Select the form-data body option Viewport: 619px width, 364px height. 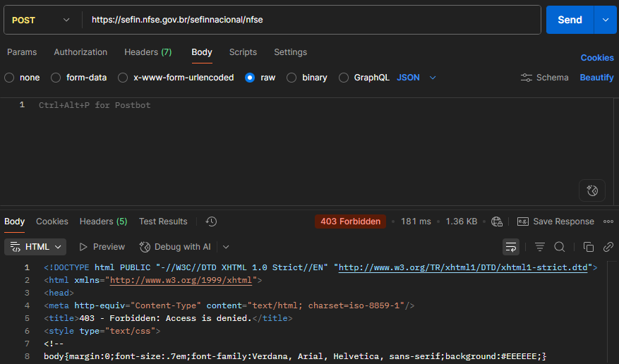coord(56,78)
